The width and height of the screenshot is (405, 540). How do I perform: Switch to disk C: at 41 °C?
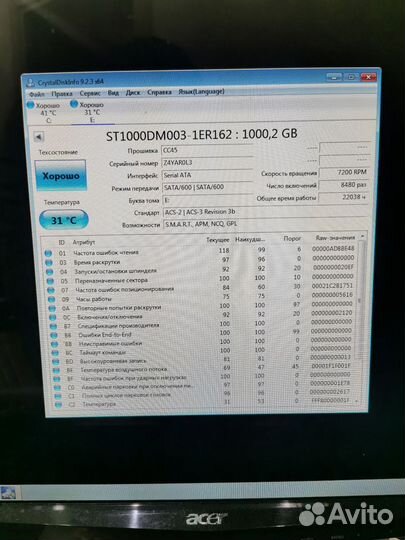point(44,113)
